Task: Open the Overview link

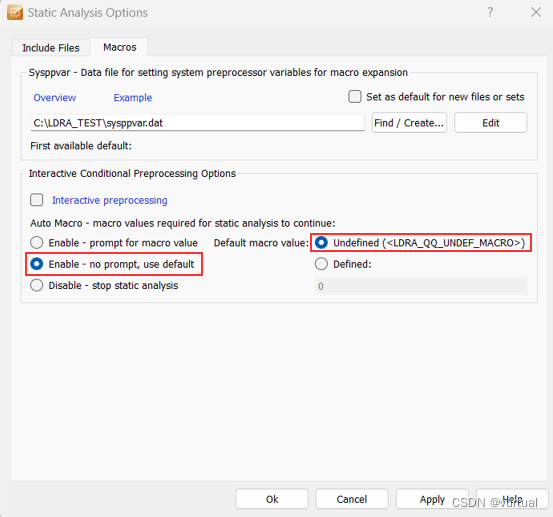Action: point(55,98)
